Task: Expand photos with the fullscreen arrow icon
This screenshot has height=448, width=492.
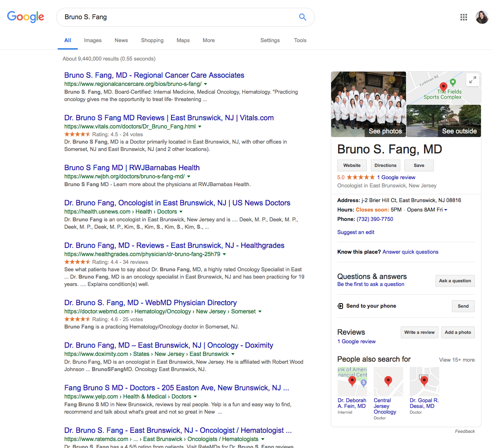Action: point(472,80)
